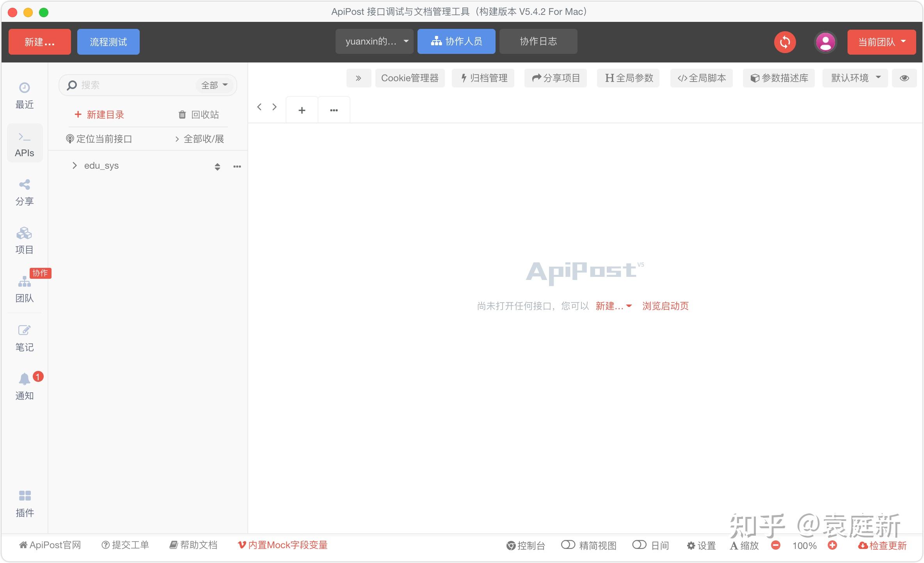Expand the edu_sys directory
This screenshot has height=563, width=924.
click(75, 166)
